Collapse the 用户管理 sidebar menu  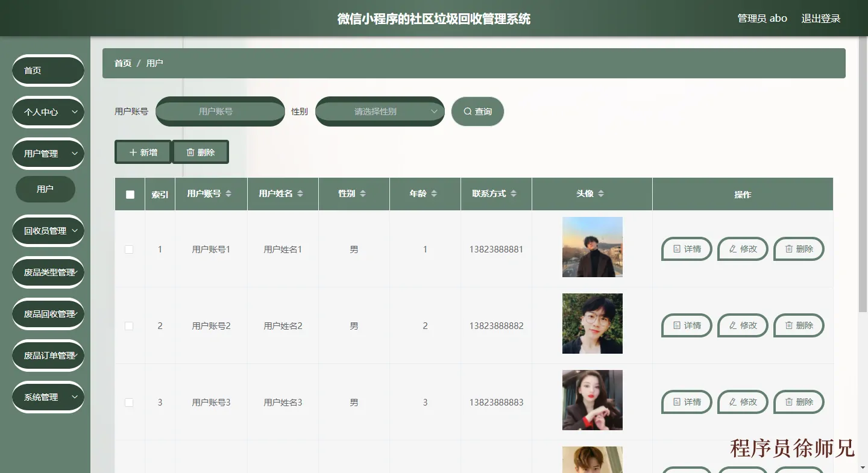48,154
